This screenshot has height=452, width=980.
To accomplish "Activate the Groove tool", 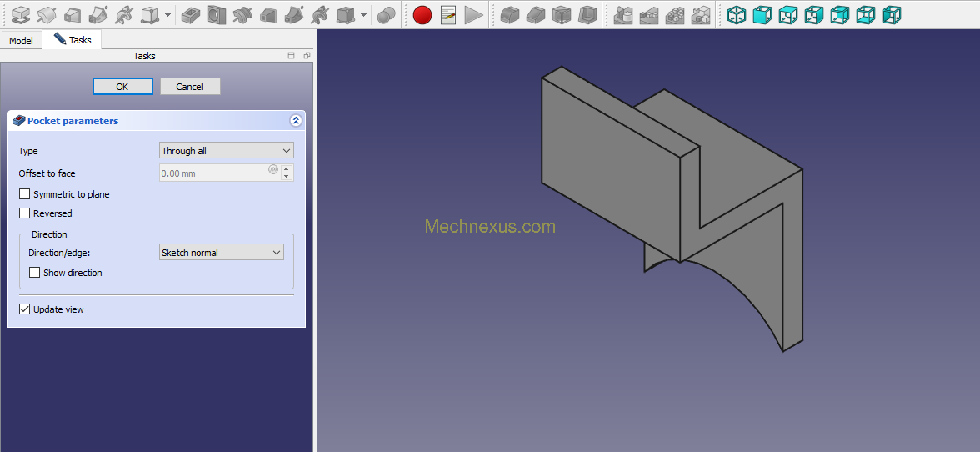I will pos(242,14).
